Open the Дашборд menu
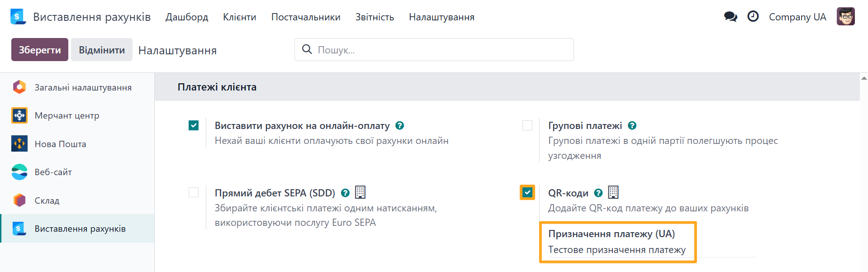The height and width of the screenshot is (272, 868). point(187,17)
